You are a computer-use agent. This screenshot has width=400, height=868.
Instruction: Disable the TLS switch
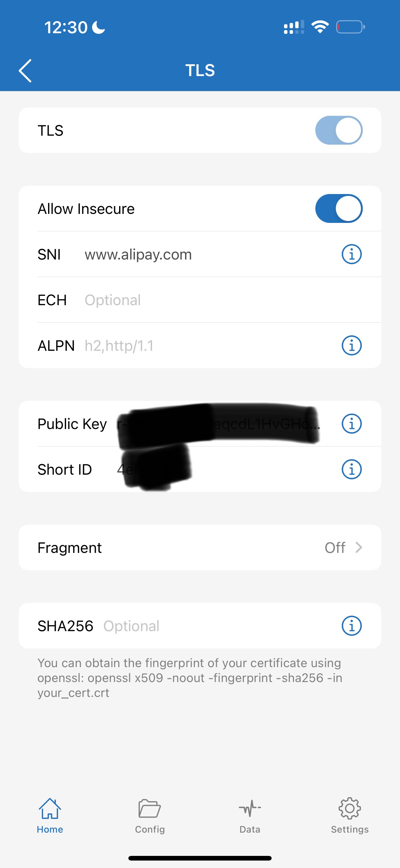point(338,130)
